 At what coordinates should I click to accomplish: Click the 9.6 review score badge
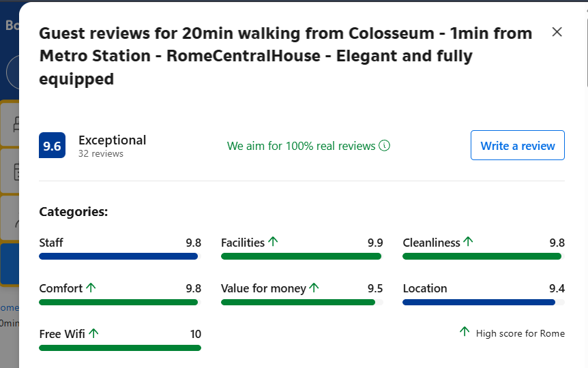pos(52,145)
